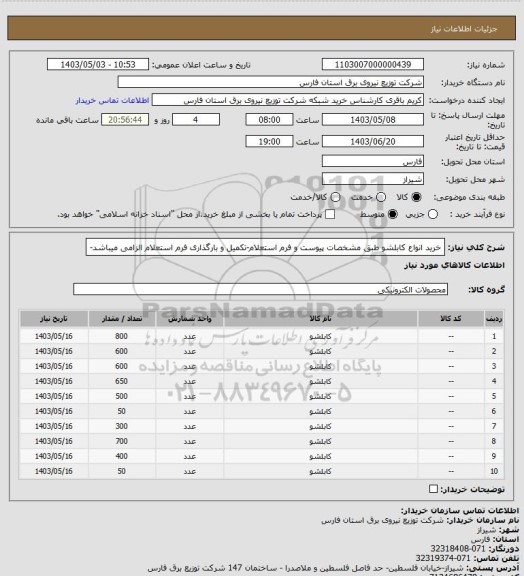Viewport: 524px width, 576px height.
Task: Click the response deadline date 1403/05/08
Action: coord(373,120)
